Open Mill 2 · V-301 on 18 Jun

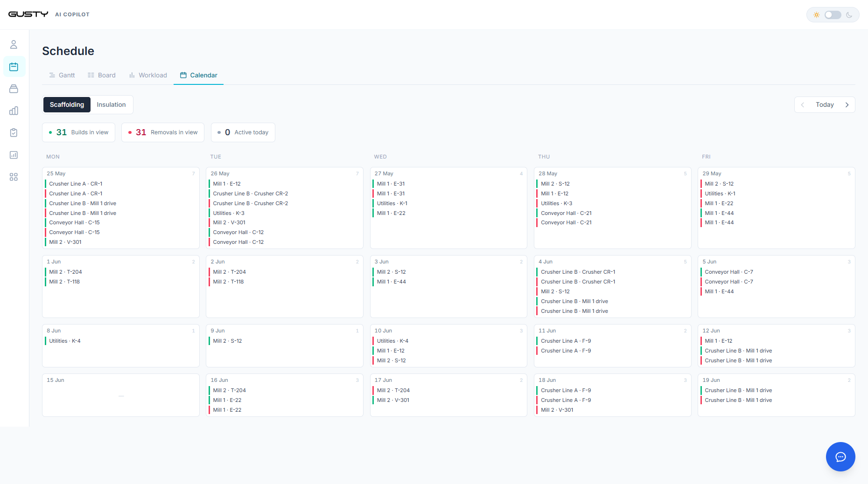pos(612,410)
